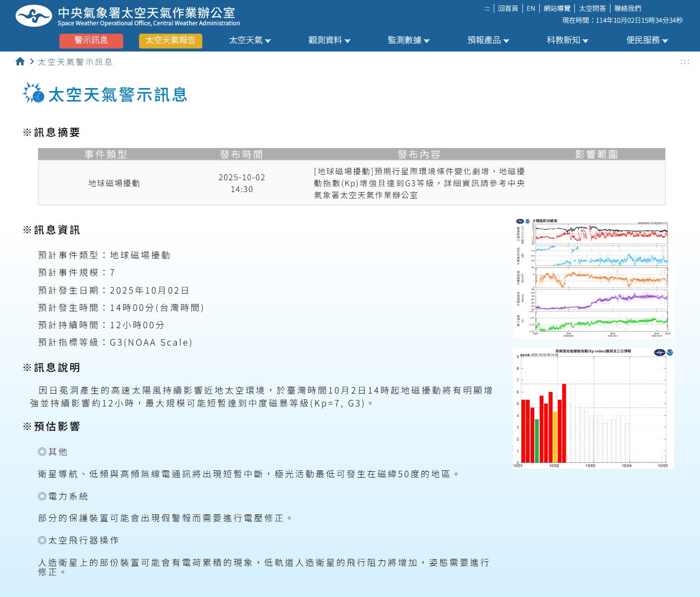Go to 回首頁 link

coord(508,8)
